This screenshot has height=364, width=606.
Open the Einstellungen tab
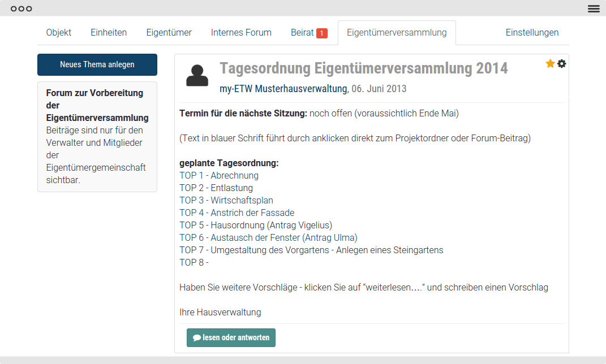coord(532,33)
